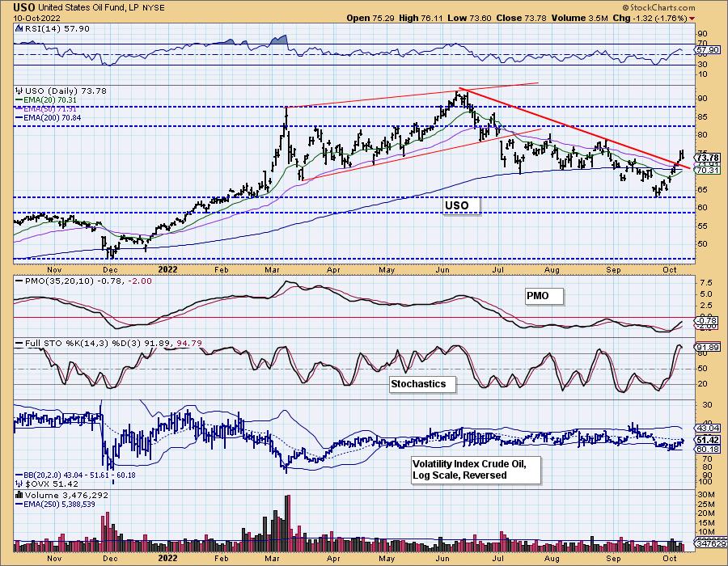Image resolution: width=728 pixels, height=566 pixels.
Task: Click the 'Volatility Index Crude Oil' annotation box
Action: tap(476, 470)
